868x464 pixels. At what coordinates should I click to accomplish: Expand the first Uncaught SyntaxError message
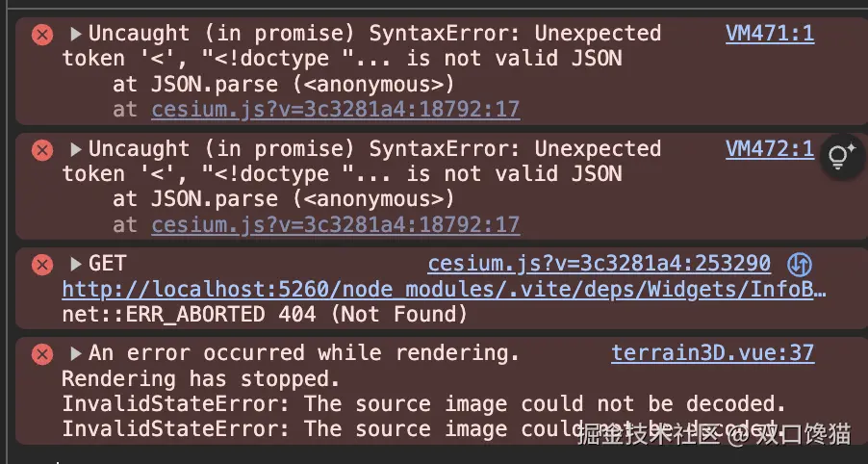click(x=76, y=35)
